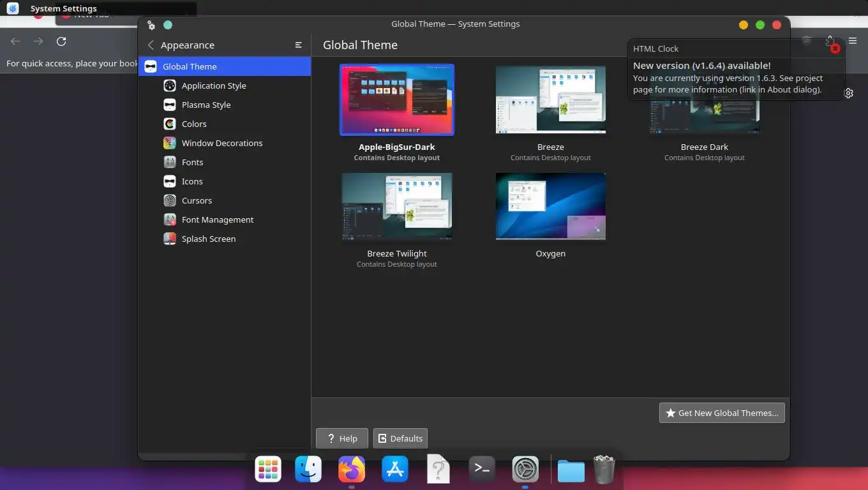Click the Global Theme page heading

coord(360,45)
